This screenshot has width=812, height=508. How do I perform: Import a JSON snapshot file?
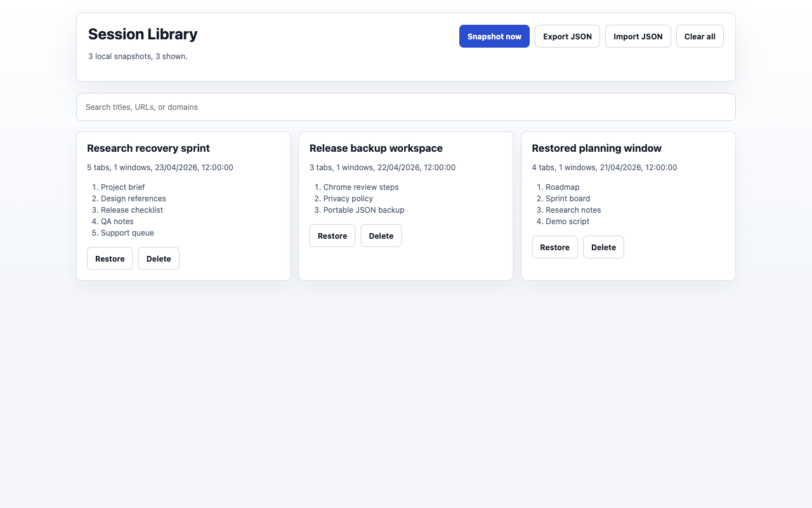(x=638, y=36)
